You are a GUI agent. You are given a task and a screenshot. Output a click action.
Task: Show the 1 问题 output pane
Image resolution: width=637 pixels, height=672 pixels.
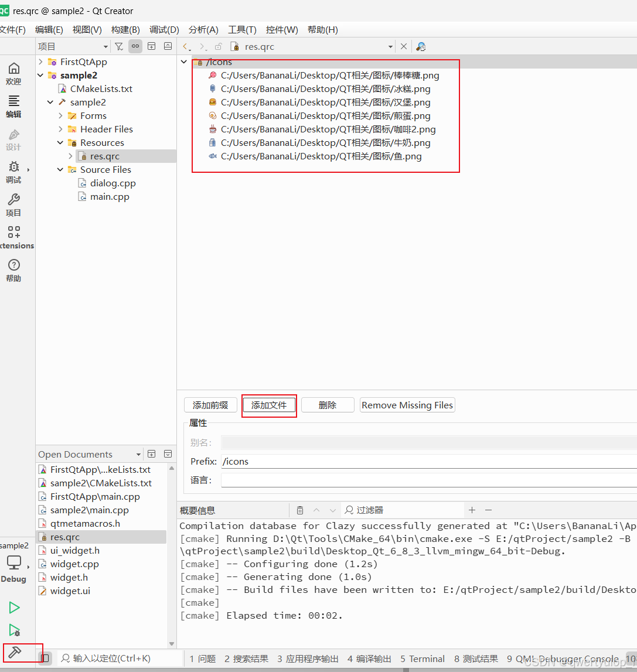202,659
